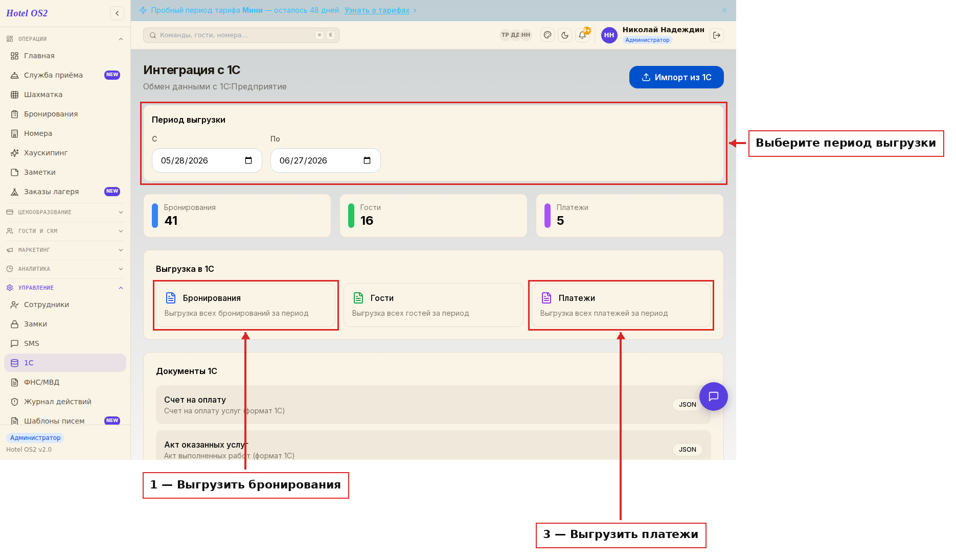The width and height of the screenshot is (956, 560).
Task: Follow the Узнать о тарифах link
Action: pyautogui.click(x=377, y=10)
